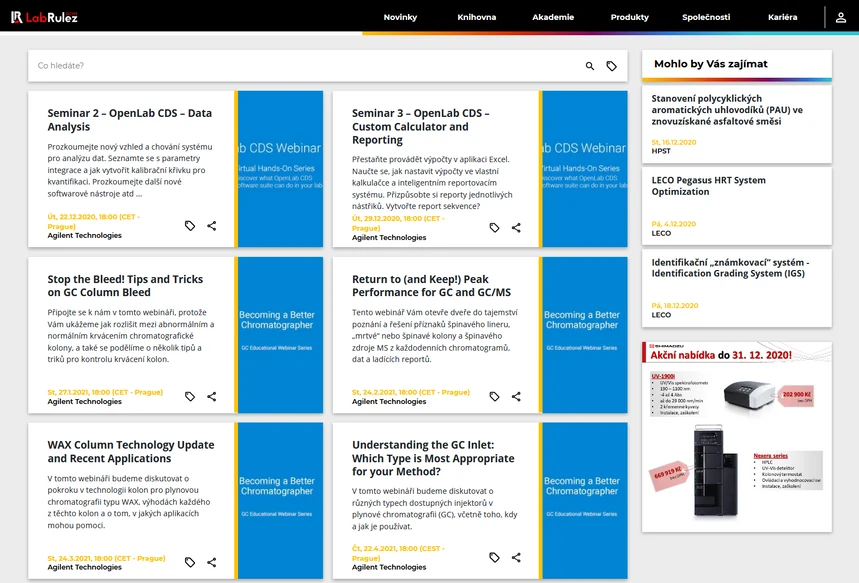Share the Return to Peak Performance card

click(x=516, y=396)
